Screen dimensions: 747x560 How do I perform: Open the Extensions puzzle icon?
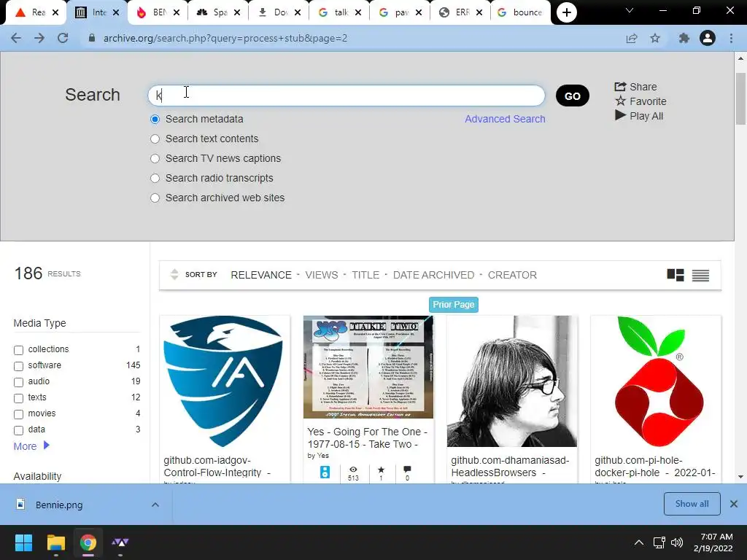[684, 38]
